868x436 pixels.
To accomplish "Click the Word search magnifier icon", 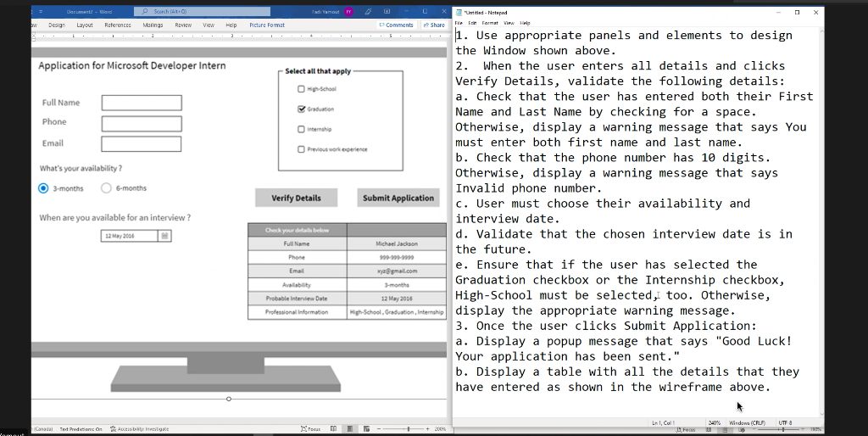I will [145, 11].
